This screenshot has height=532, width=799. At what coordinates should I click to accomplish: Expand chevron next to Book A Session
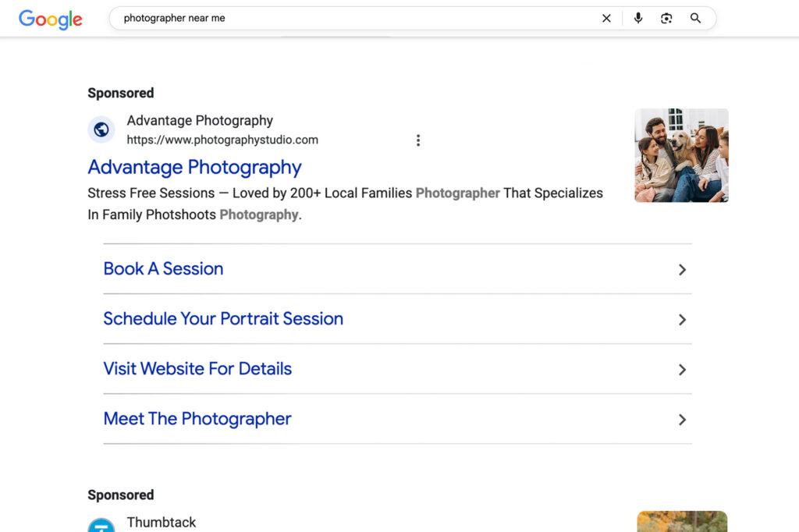point(682,270)
